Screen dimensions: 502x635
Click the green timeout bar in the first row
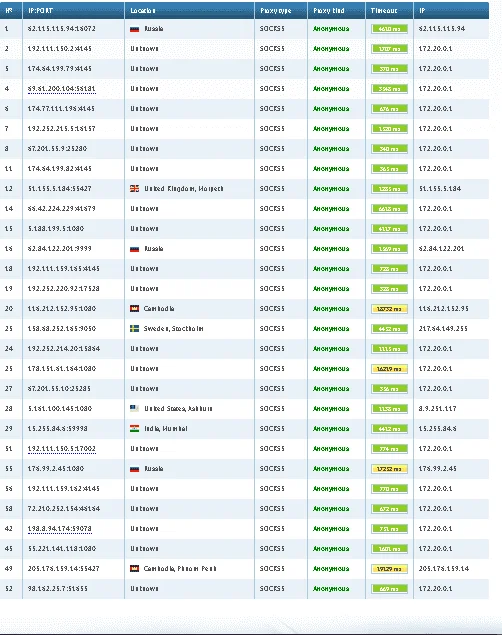pos(389,29)
